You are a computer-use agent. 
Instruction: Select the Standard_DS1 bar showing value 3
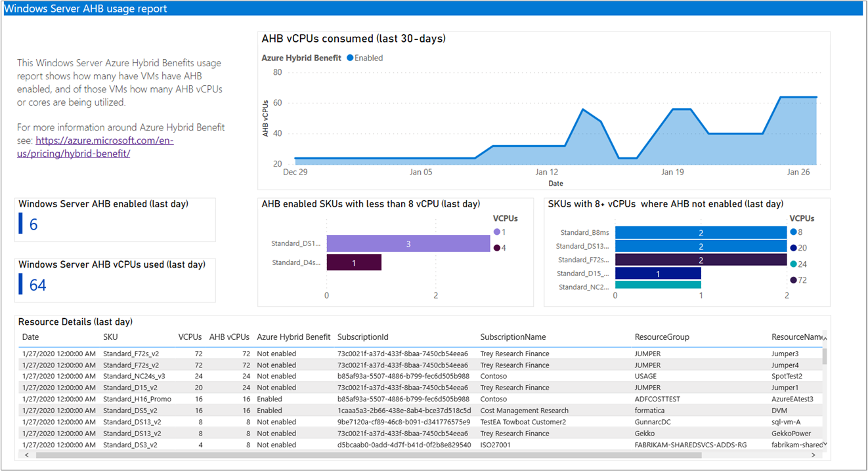(407, 243)
